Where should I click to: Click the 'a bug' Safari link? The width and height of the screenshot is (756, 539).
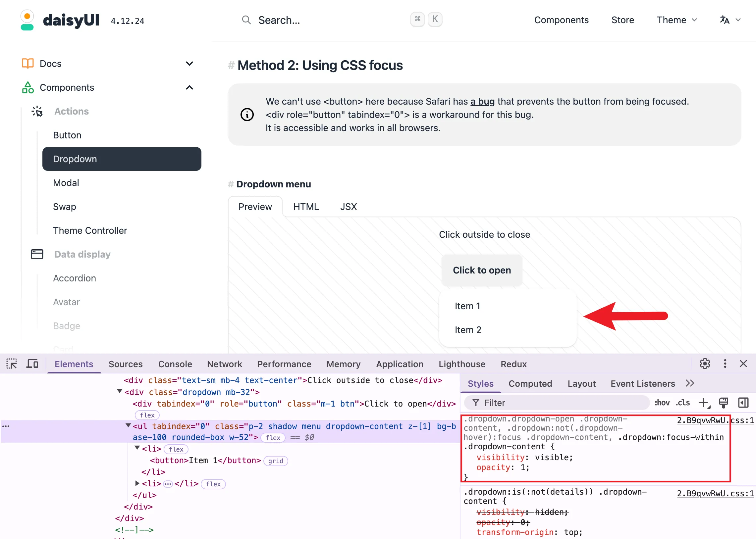[482, 101]
